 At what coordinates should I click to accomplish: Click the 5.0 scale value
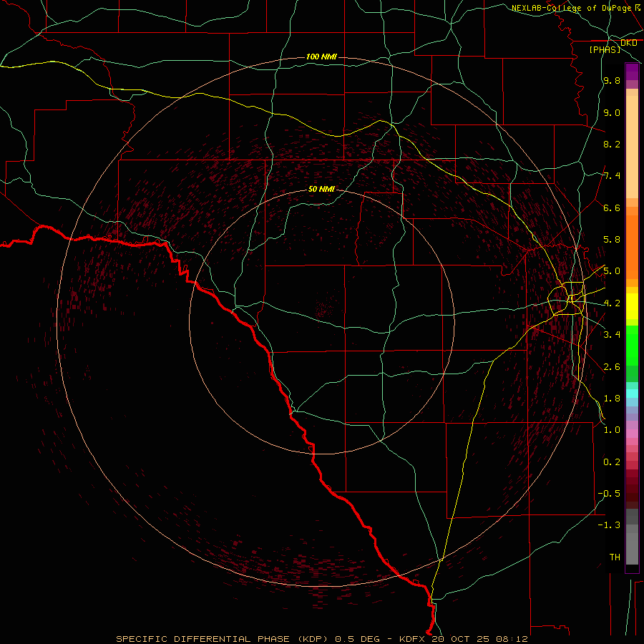612,271
